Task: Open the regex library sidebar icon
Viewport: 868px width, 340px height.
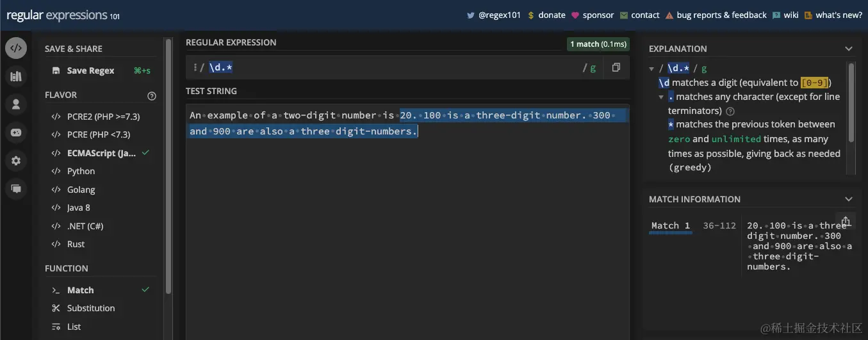Action: [x=16, y=77]
